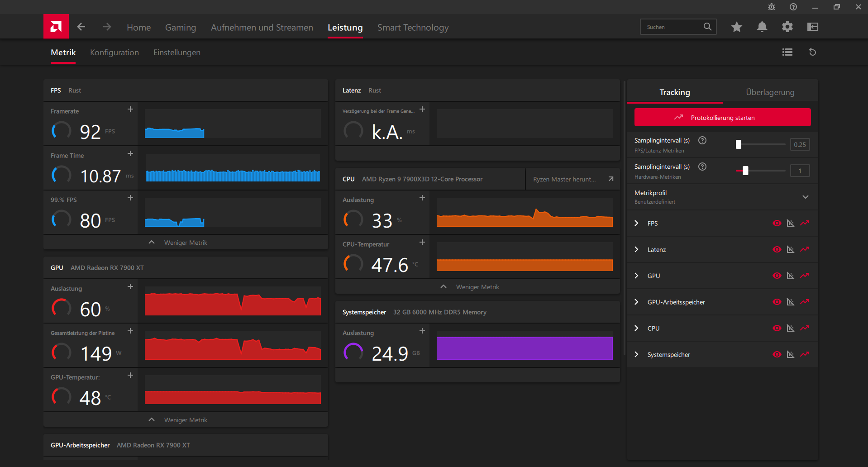Viewport: 868px width, 467px height.
Task: Toggle logging icon in GPU tracking row
Action: (x=805, y=276)
